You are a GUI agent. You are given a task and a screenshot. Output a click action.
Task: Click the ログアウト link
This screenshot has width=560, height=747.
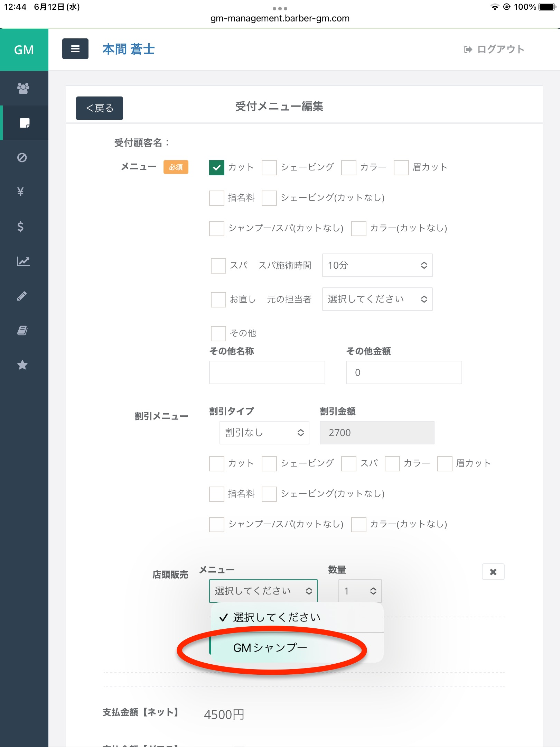tap(494, 49)
